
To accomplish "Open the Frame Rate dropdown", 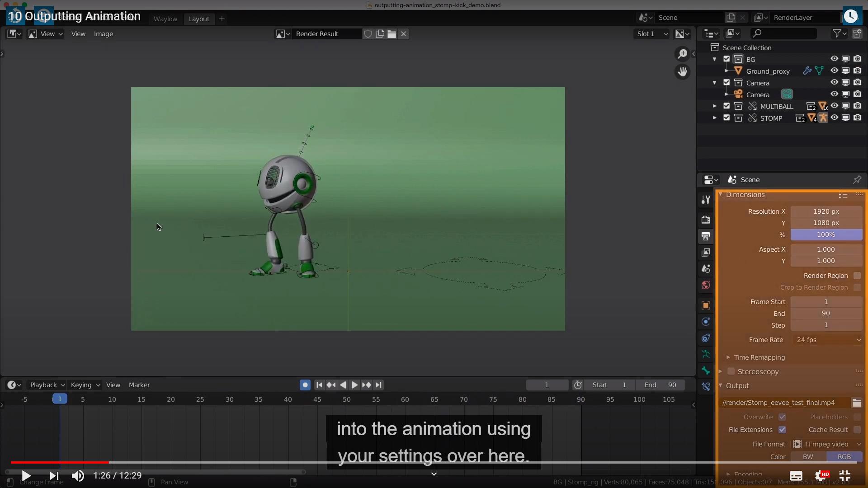I will (827, 340).
